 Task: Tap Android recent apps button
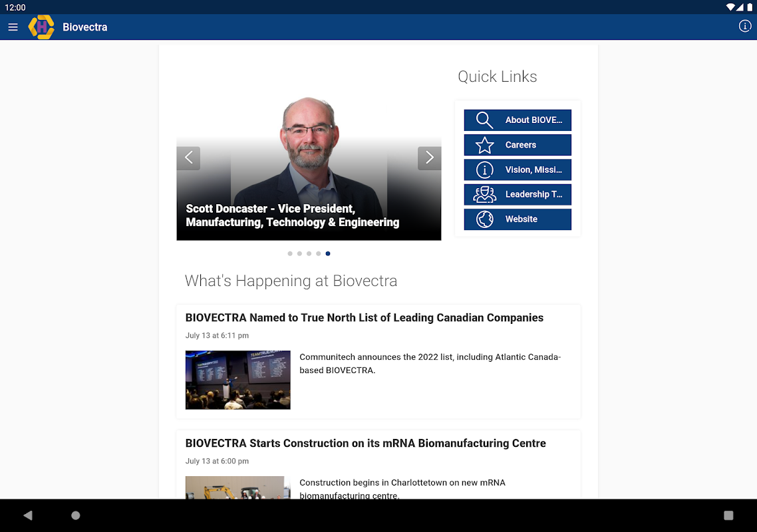pos(728,515)
